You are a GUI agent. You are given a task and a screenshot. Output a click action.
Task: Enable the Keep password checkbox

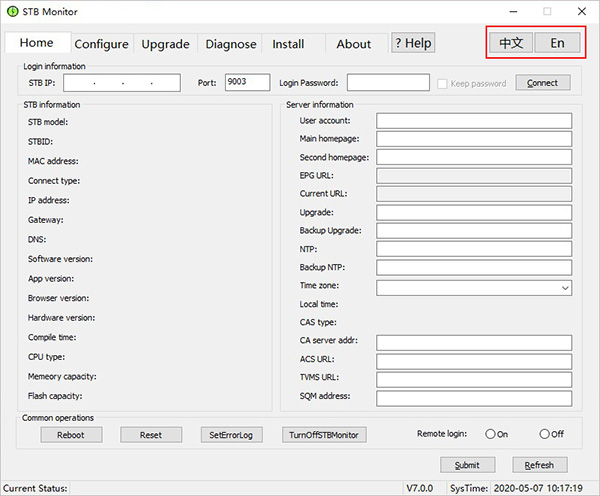442,83
